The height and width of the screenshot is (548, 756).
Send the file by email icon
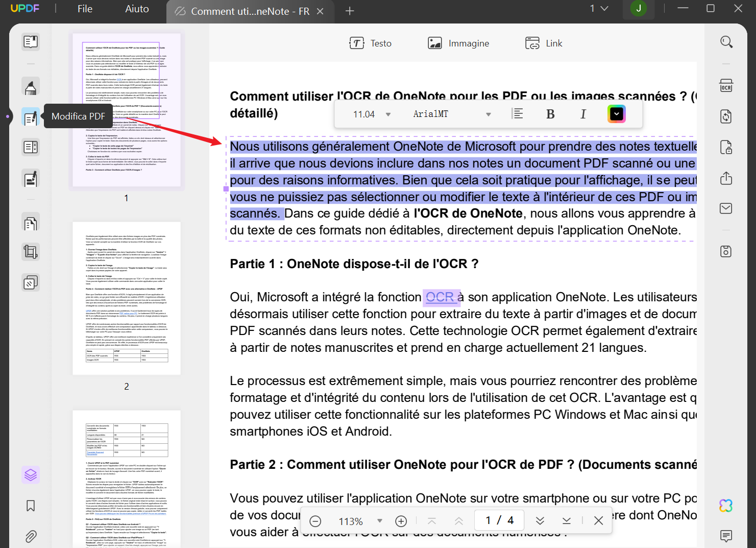point(726,208)
